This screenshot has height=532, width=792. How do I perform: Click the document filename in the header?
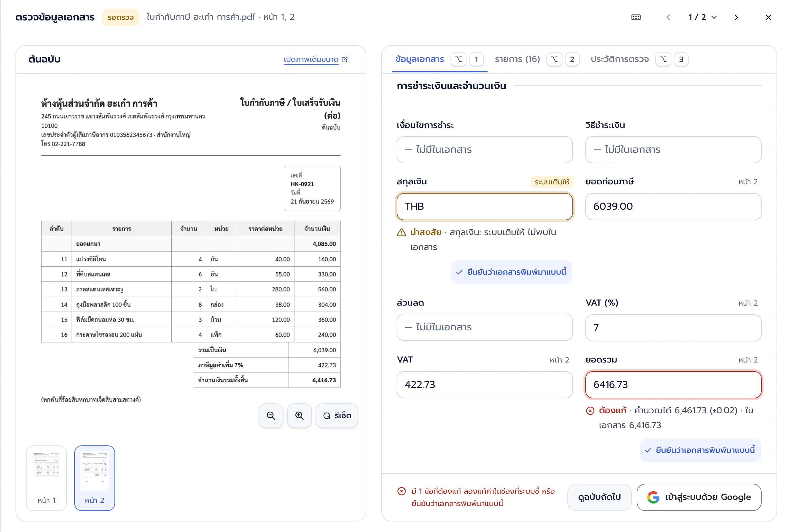[x=201, y=17]
